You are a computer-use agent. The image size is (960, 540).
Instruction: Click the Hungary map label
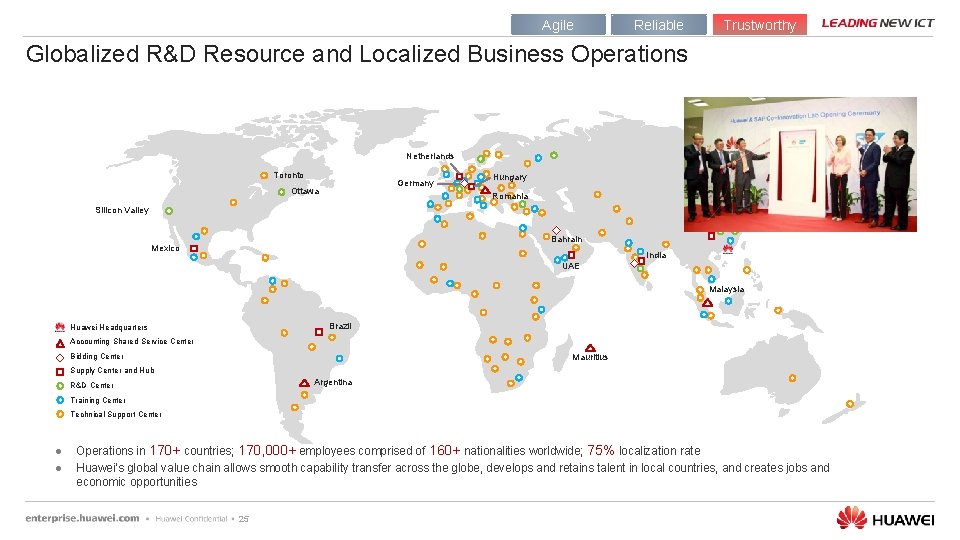(x=510, y=177)
